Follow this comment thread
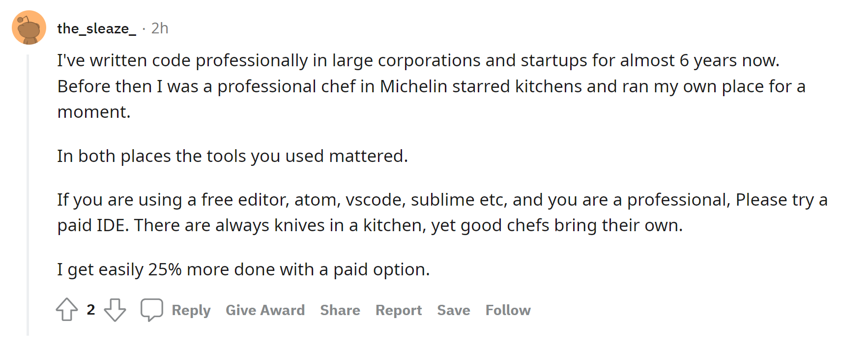The width and height of the screenshot is (868, 347). click(x=508, y=310)
